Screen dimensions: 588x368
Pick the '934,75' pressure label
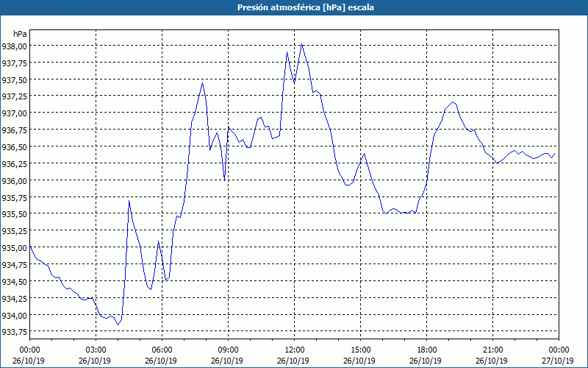pos(14,265)
